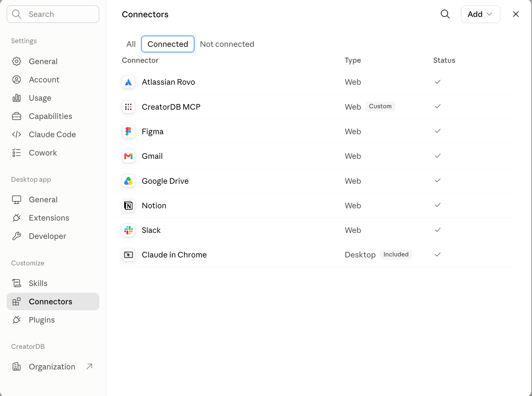
Task: Click the Included badge on Claude in Chrome
Action: click(x=396, y=254)
